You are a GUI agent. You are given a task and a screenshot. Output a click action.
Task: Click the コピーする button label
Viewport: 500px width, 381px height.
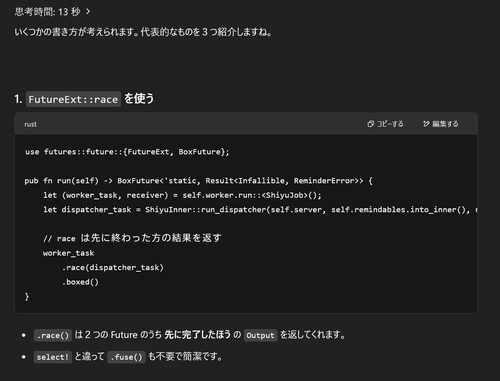pyautogui.click(x=390, y=124)
